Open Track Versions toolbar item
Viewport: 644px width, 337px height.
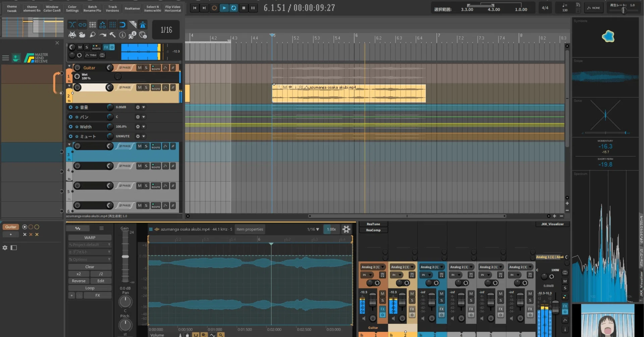click(x=112, y=8)
